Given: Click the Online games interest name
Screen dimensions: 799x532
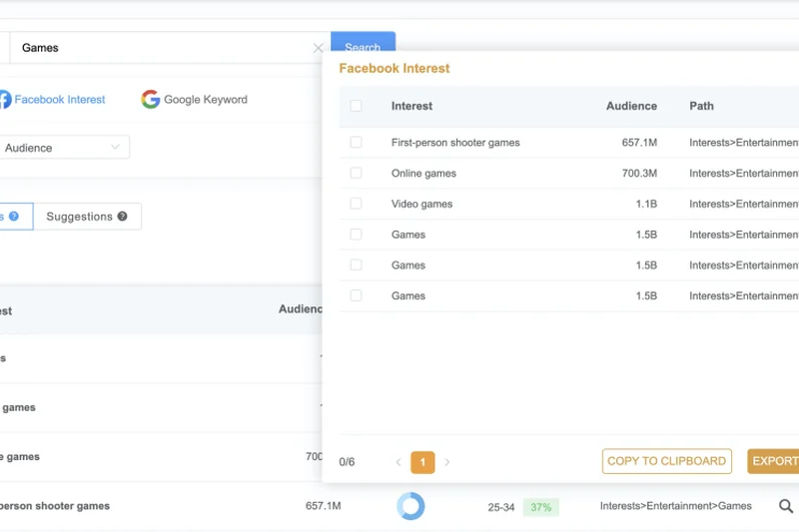Looking at the screenshot, I should [x=423, y=173].
